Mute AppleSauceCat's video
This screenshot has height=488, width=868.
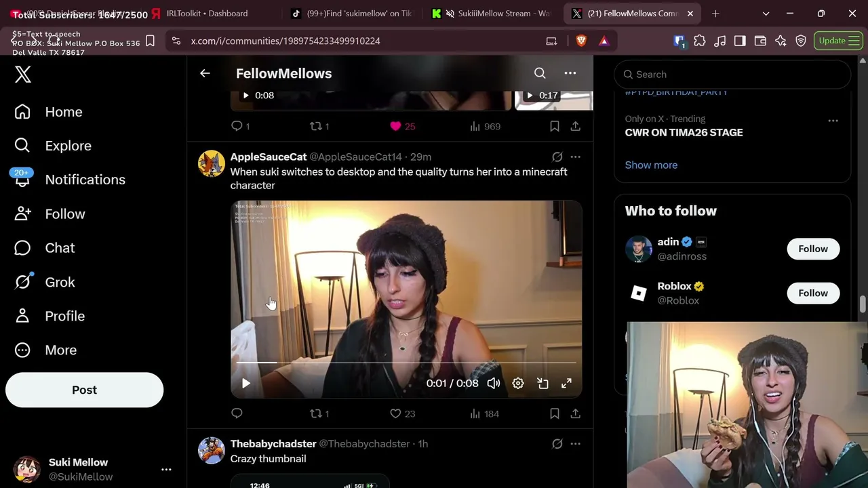click(x=494, y=384)
